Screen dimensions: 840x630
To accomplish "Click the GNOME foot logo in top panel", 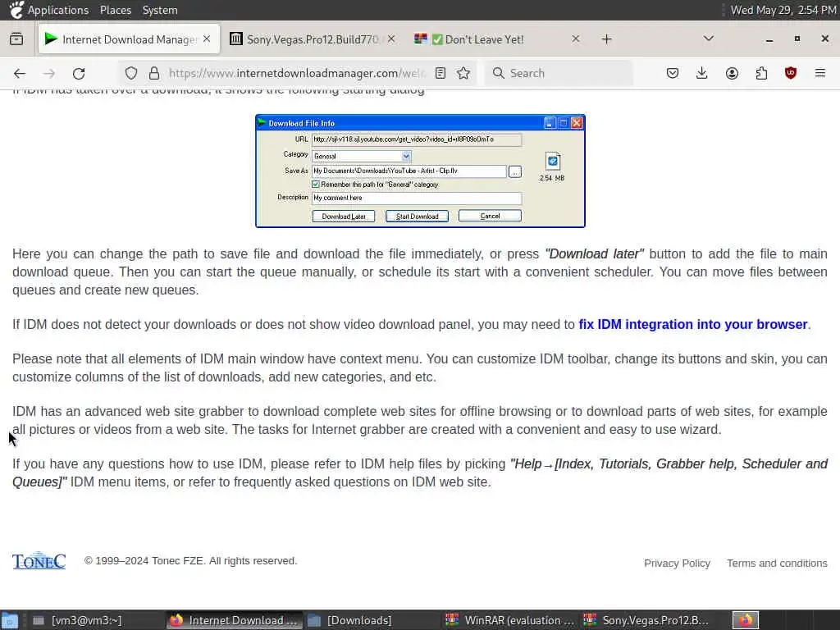I will tap(16, 10).
